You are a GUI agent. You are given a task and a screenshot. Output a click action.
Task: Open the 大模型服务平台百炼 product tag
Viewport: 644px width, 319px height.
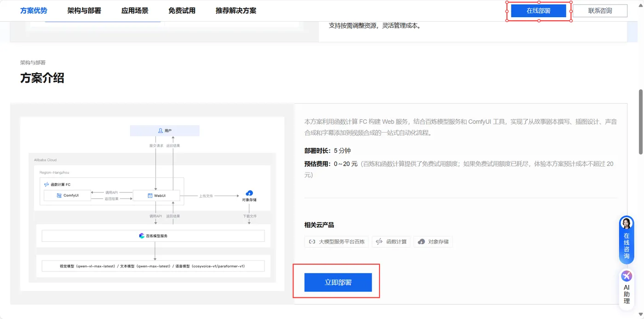(x=336, y=242)
